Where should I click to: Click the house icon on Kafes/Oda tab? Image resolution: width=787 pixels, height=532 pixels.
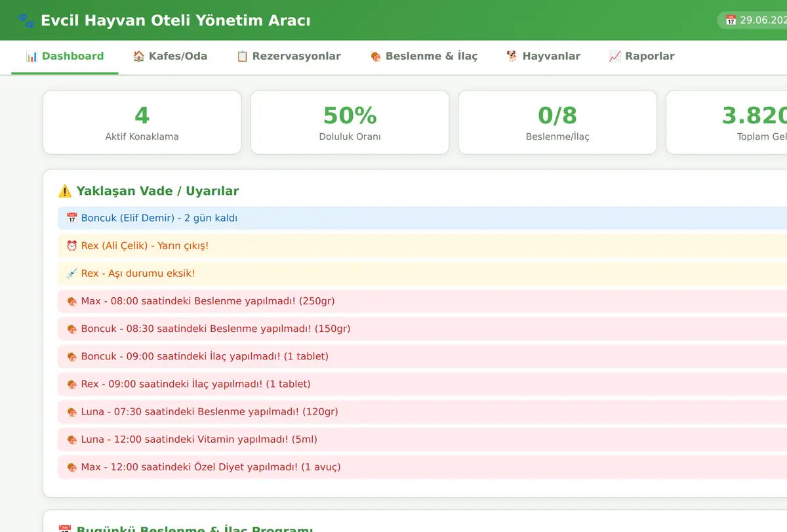click(139, 56)
